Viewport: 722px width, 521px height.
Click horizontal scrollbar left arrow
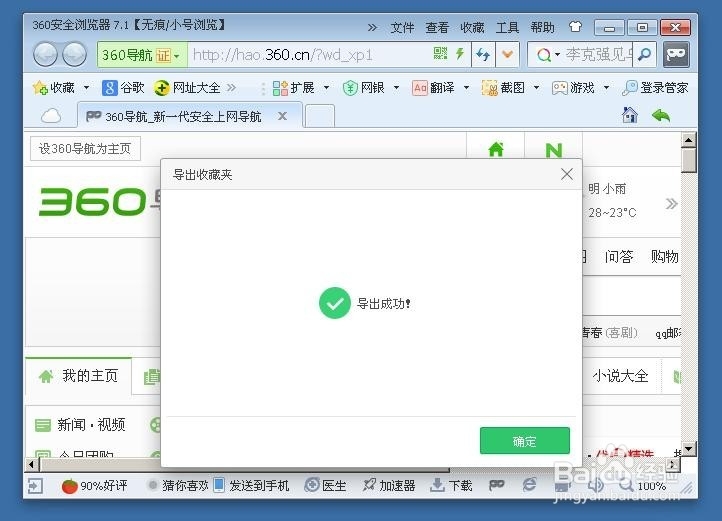pos(31,464)
